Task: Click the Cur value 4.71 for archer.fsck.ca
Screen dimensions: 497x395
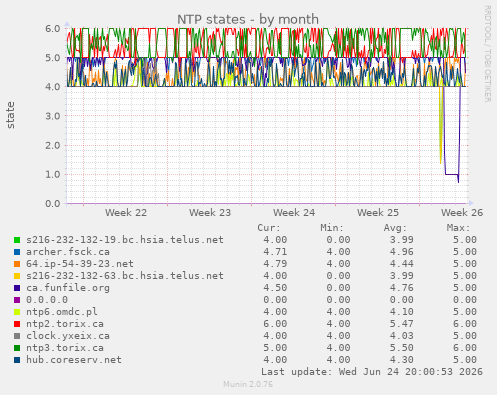Action: tap(275, 252)
